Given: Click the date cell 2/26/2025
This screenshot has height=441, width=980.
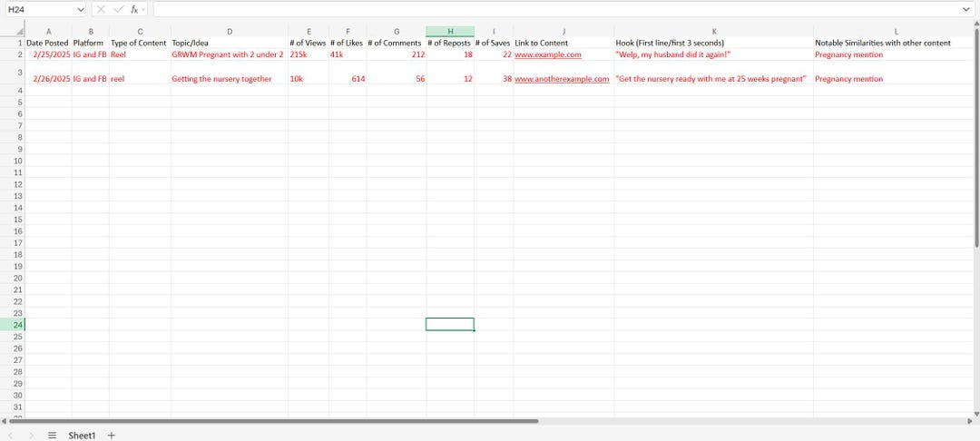Looking at the screenshot, I should pos(49,73).
